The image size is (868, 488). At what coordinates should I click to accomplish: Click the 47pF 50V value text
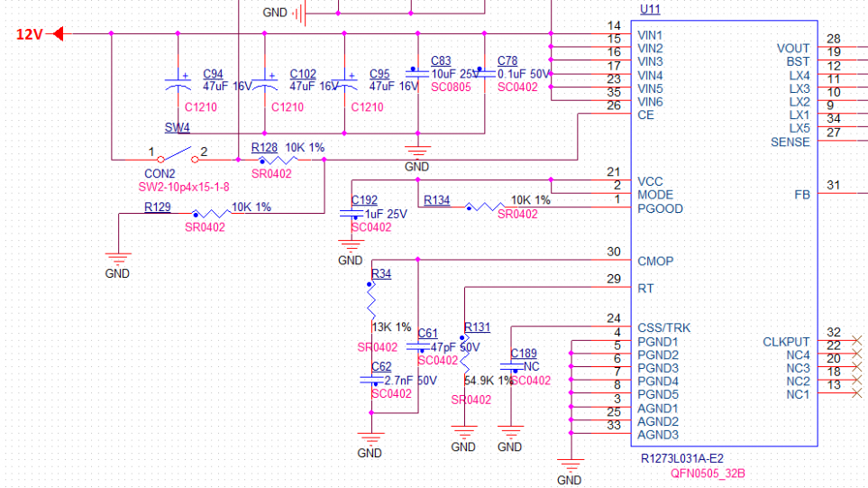pyautogui.click(x=455, y=348)
